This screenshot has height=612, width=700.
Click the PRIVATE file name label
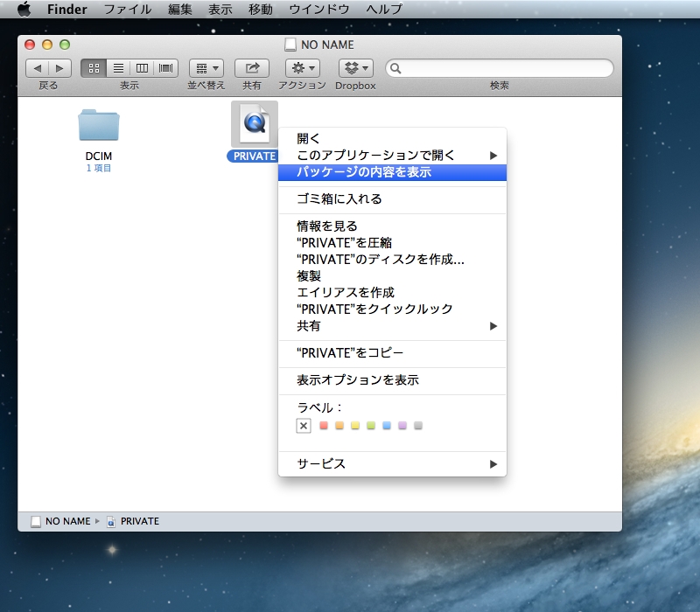click(255, 156)
